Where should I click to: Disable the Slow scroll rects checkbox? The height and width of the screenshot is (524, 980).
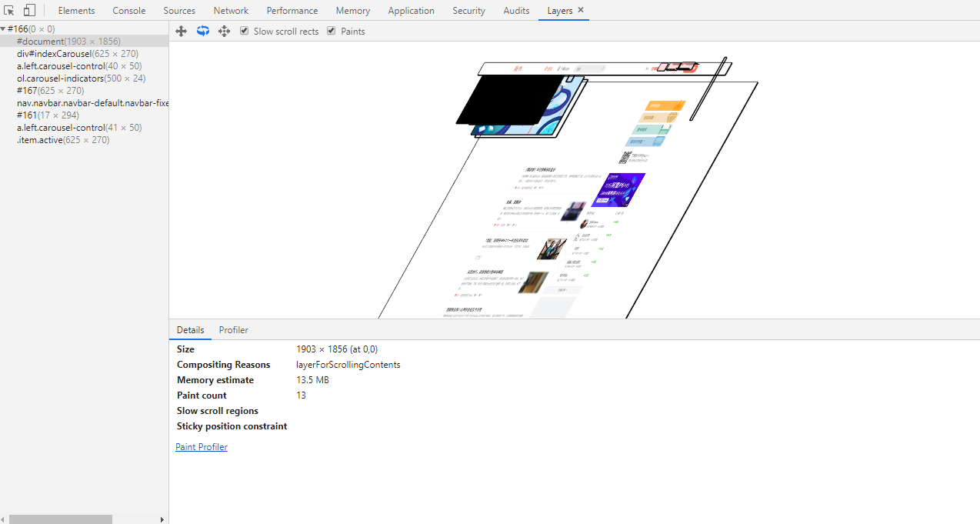click(x=245, y=31)
